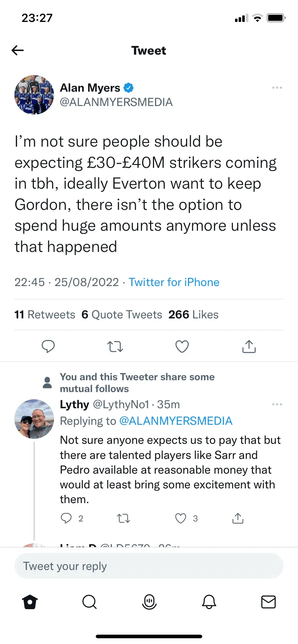Image resolution: width=298 pixels, height=644 pixels.
Task: Like the main tweet heart icon
Action: coord(182,346)
